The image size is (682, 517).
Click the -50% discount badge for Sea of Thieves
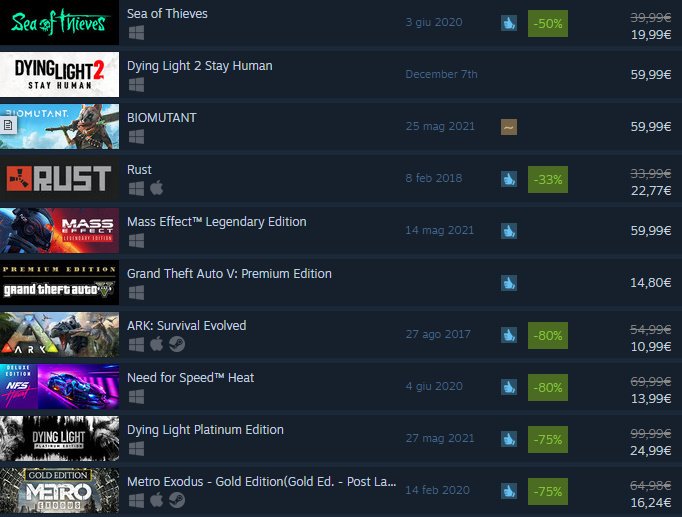pyautogui.click(x=548, y=23)
